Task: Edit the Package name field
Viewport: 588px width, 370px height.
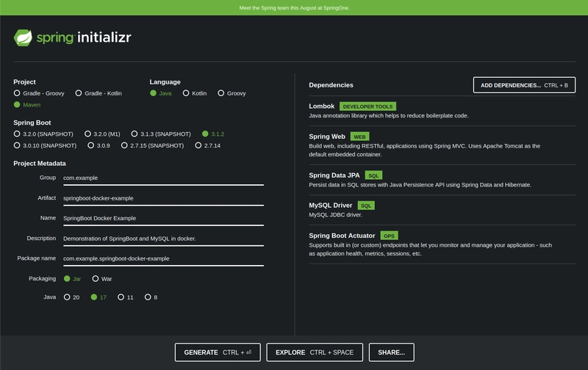Action: (x=163, y=258)
